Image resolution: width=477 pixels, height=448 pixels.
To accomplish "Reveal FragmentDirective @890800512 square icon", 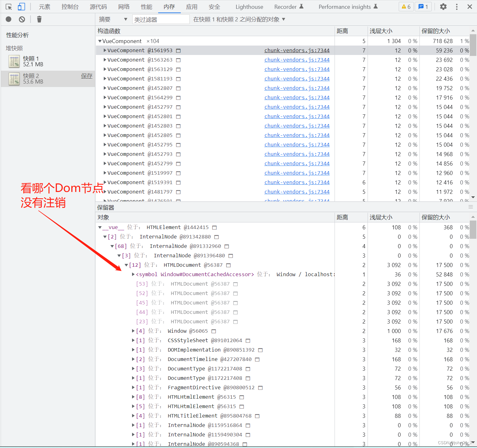I will [260, 388].
